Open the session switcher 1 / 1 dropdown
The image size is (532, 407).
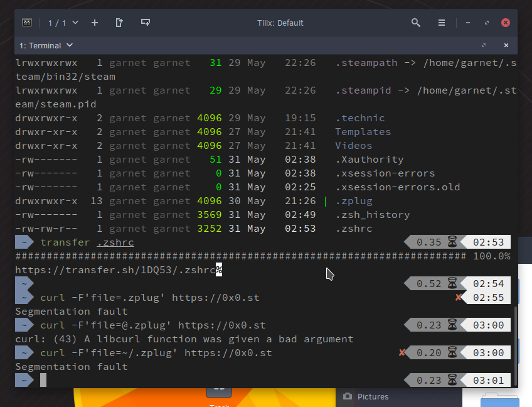pos(63,23)
